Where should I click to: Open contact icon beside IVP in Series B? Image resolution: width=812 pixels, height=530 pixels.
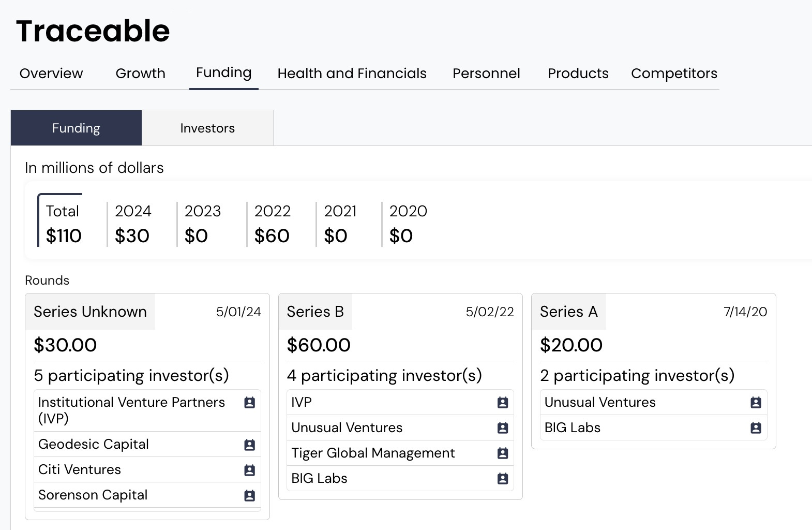(x=502, y=403)
